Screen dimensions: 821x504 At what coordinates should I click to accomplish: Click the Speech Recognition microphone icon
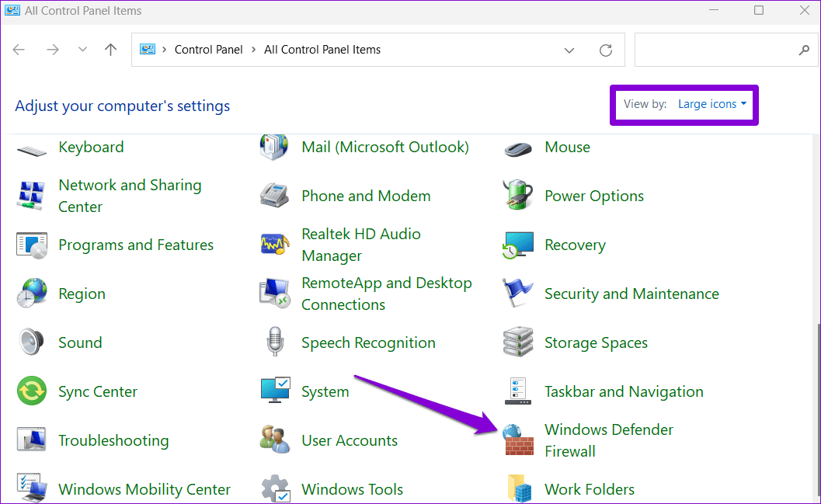coord(275,342)
